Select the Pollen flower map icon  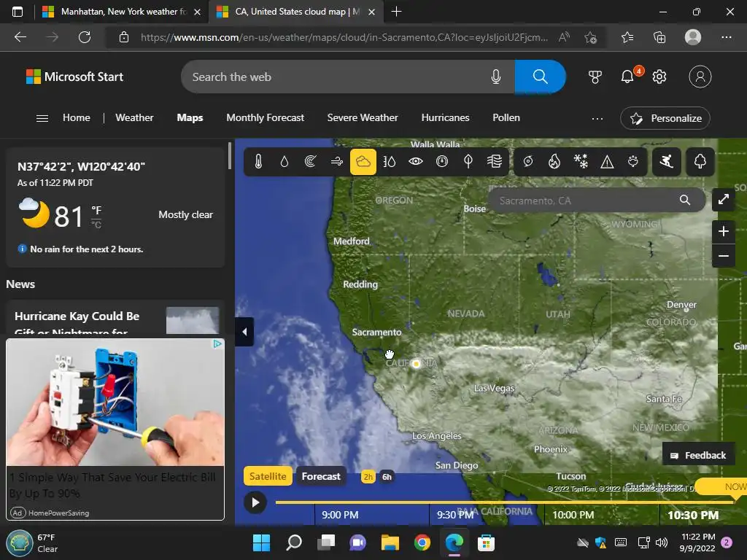coord(633,162)
